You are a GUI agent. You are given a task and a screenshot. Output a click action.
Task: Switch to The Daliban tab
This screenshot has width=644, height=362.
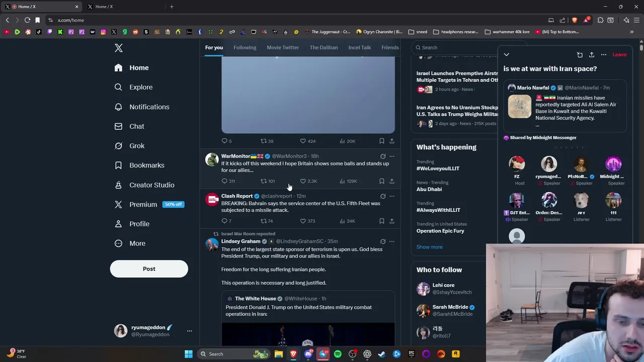(324, 47)
